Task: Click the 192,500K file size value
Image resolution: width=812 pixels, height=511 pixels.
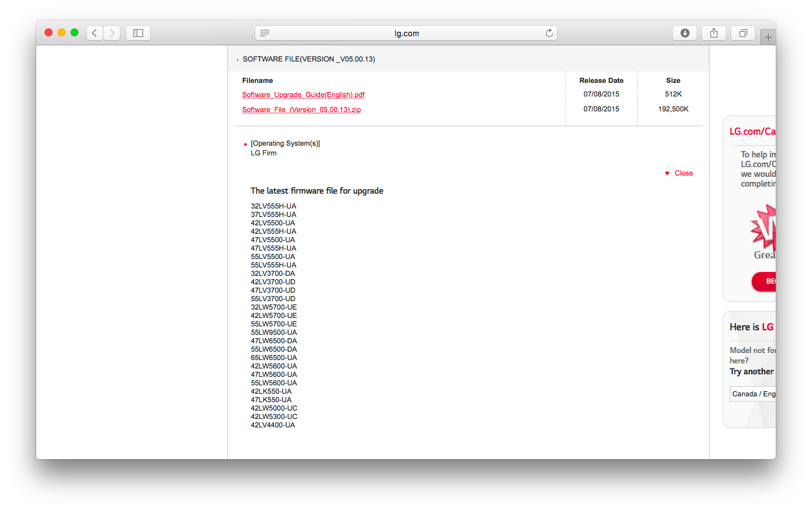Action: tap(673, 109)
